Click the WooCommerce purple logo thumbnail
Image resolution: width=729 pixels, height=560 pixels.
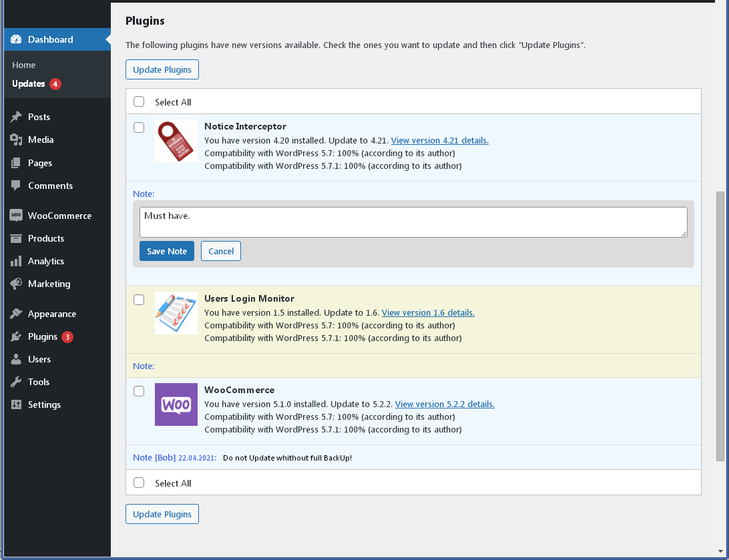(176, 404)
